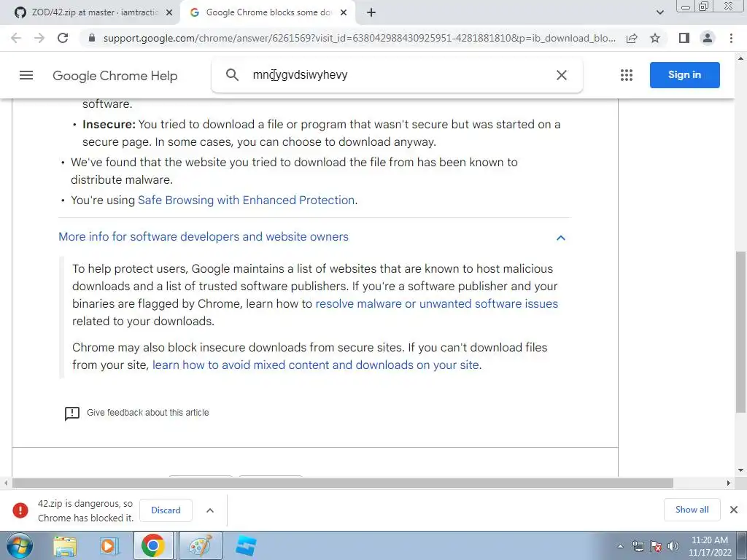Discard the blocked 42.zip download
The height and width of the screenshot is (560, 747).
click(x=166, y=510)
